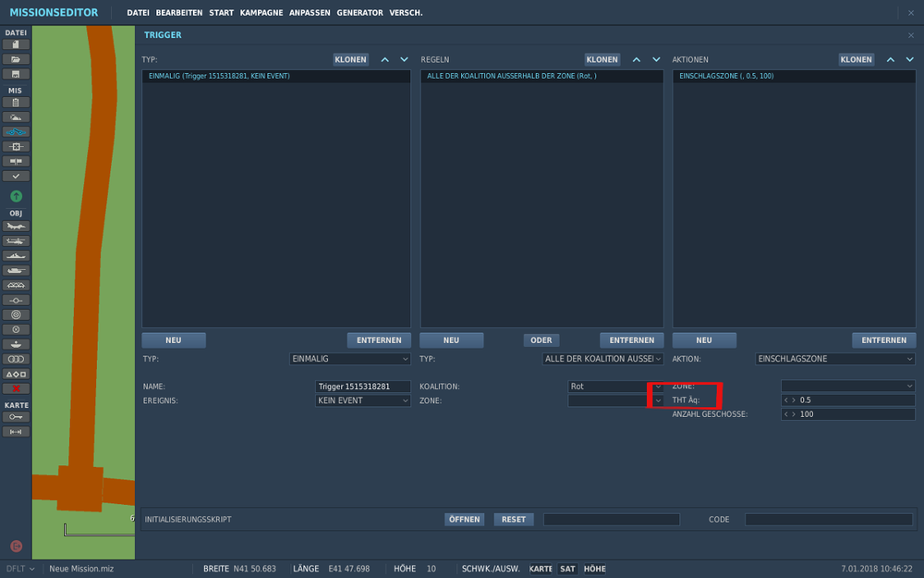Click the NAME field with Trigger 1515318281
This screenshot has height=578, width=924.
point(363,387)
